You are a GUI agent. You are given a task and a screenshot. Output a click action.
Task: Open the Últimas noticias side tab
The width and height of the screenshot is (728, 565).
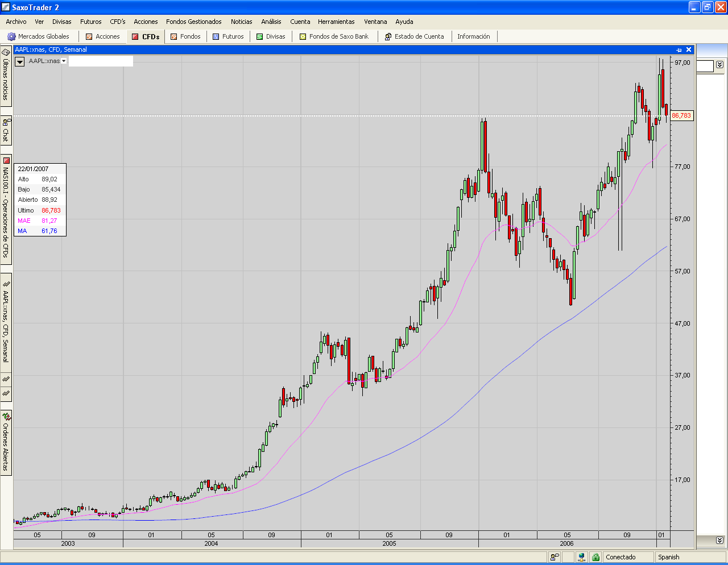click(x=6, y=76)
